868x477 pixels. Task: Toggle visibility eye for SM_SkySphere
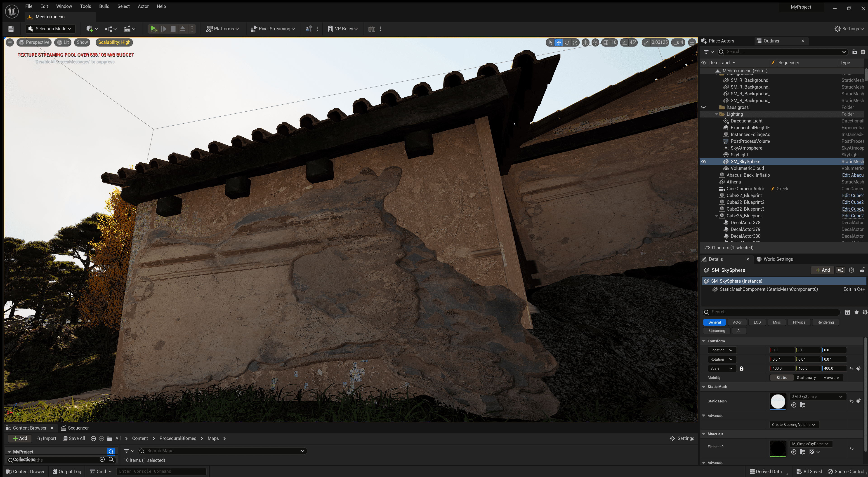point(704,162)
